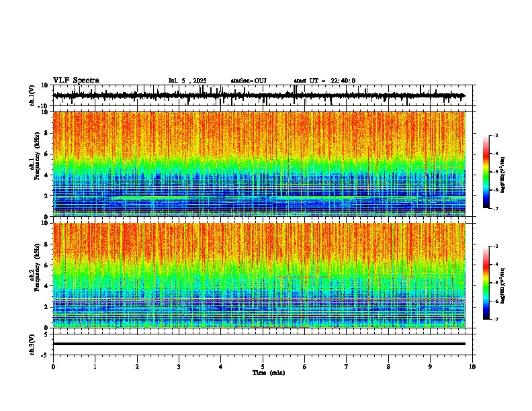This screenshot has height=411, width=532.
Task: Click the -5 tick label of ch.3 axis
Action: point(46,355)
